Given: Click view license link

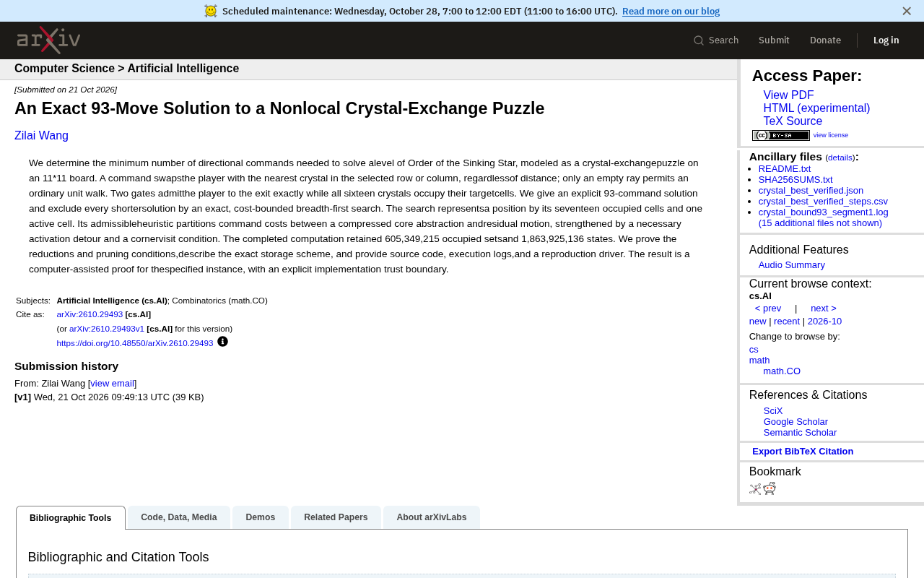Looking at the screenshot, I should click(831, 135).
